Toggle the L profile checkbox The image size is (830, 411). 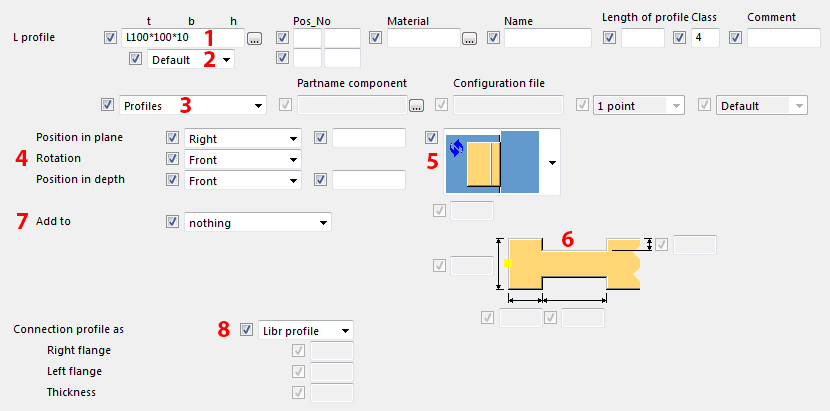pos(110,38)
